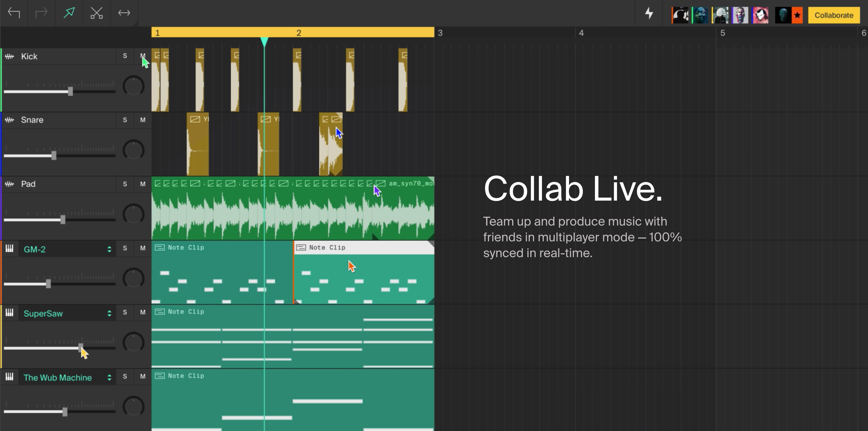Viewport: 868px width, 431px height.
Task: Open The Wub Machine instrument selector
Action: coord(109,378)
